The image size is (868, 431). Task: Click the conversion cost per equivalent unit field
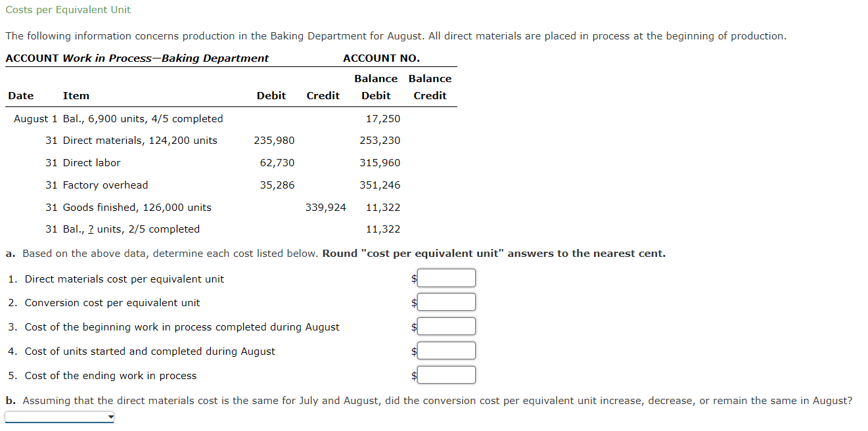pyautogui.click(x=446, y=302)
